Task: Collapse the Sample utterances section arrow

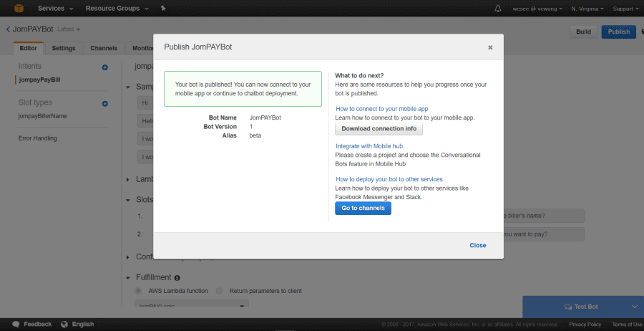Action: pos(127,87)
